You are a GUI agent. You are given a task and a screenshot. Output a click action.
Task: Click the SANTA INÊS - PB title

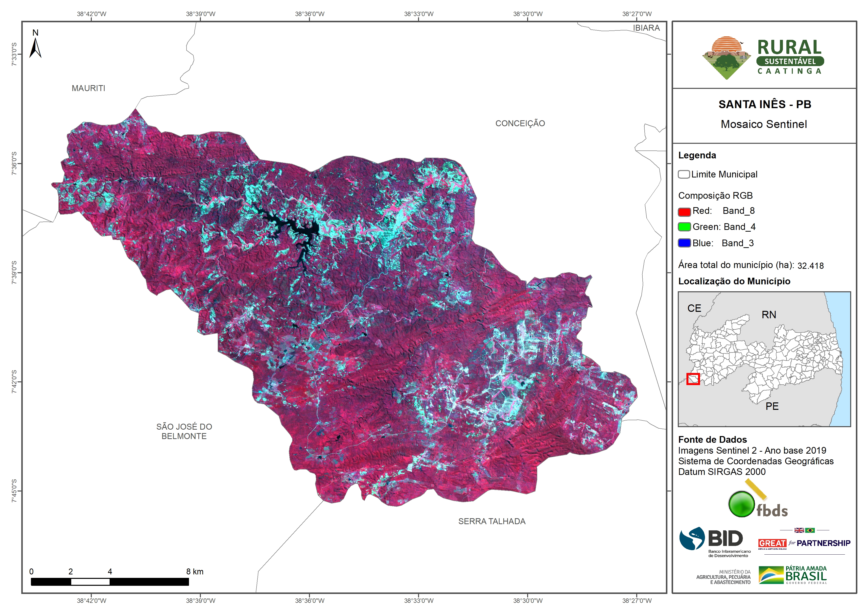(x=764, y=104)
